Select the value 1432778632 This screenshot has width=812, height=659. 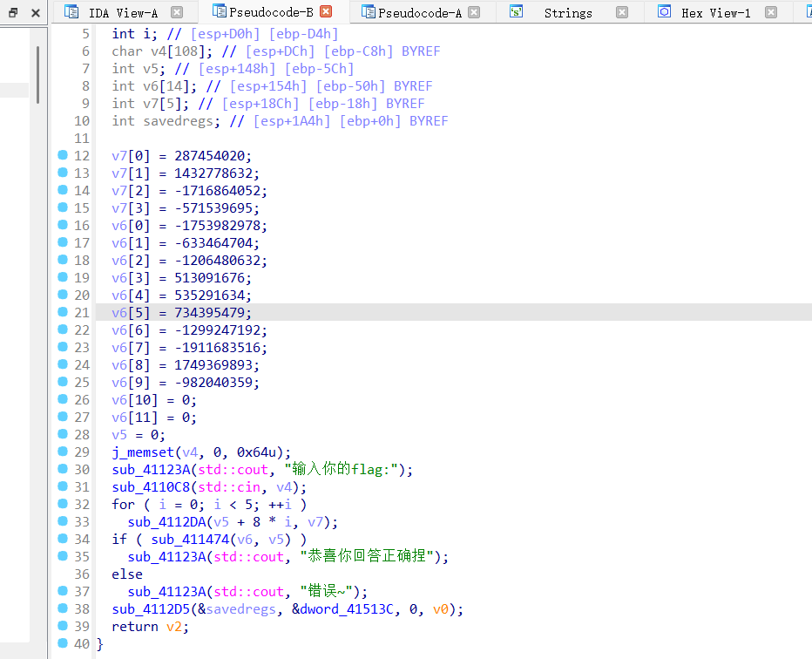click(x=213, y=173)
